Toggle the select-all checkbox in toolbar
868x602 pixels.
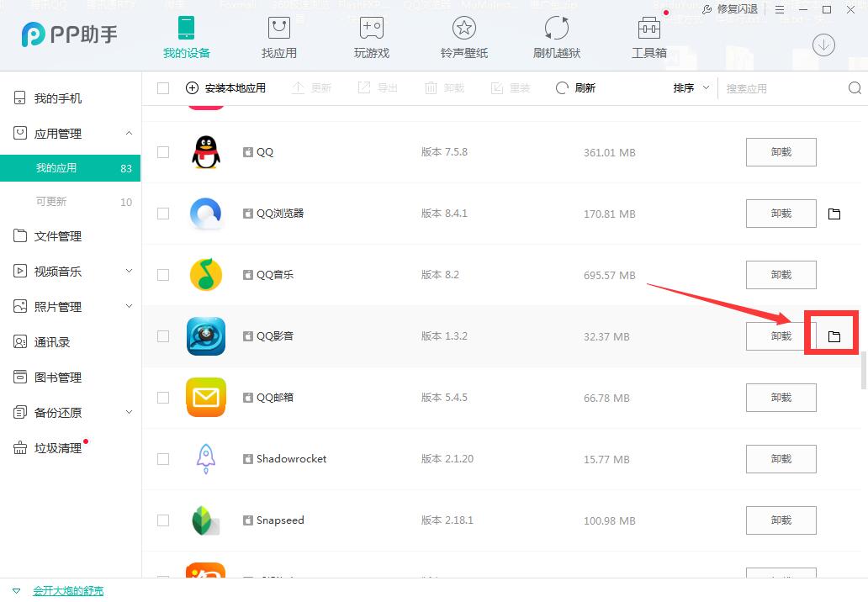tap(163, 88)
